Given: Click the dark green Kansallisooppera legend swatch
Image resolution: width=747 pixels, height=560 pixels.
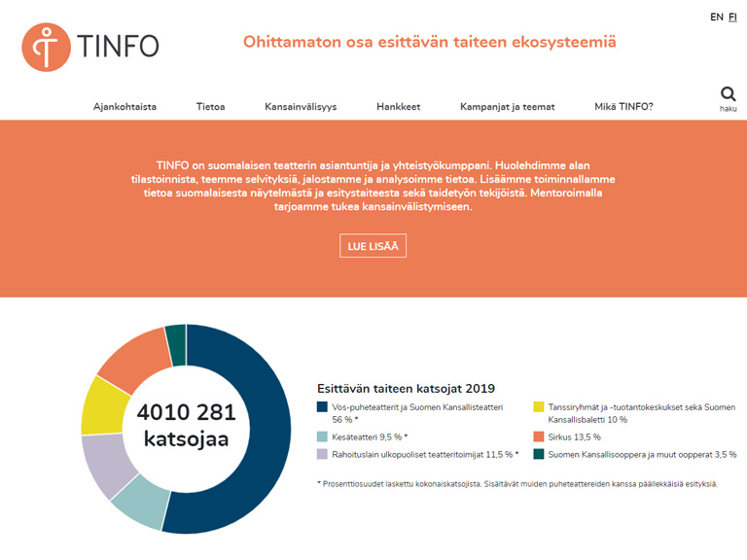Looking at the screenshot, I should tap(539, 454).
